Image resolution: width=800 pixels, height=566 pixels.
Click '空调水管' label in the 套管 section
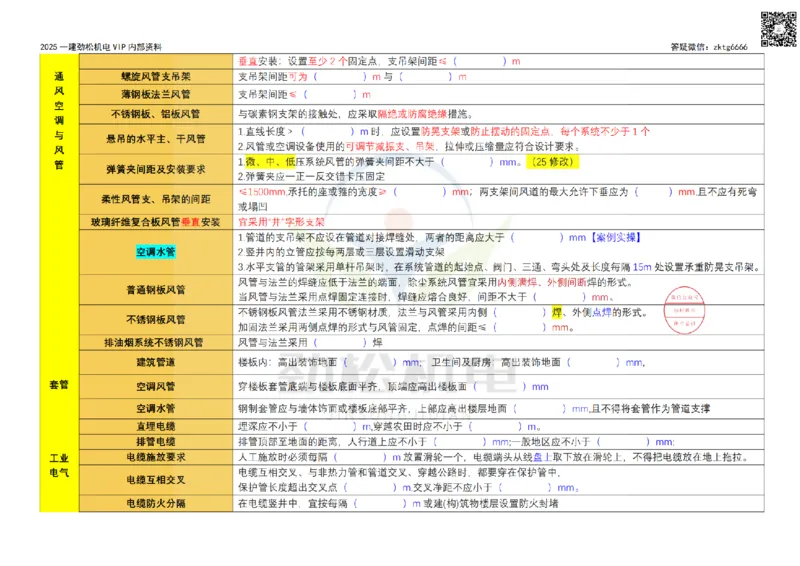point(156,409)
